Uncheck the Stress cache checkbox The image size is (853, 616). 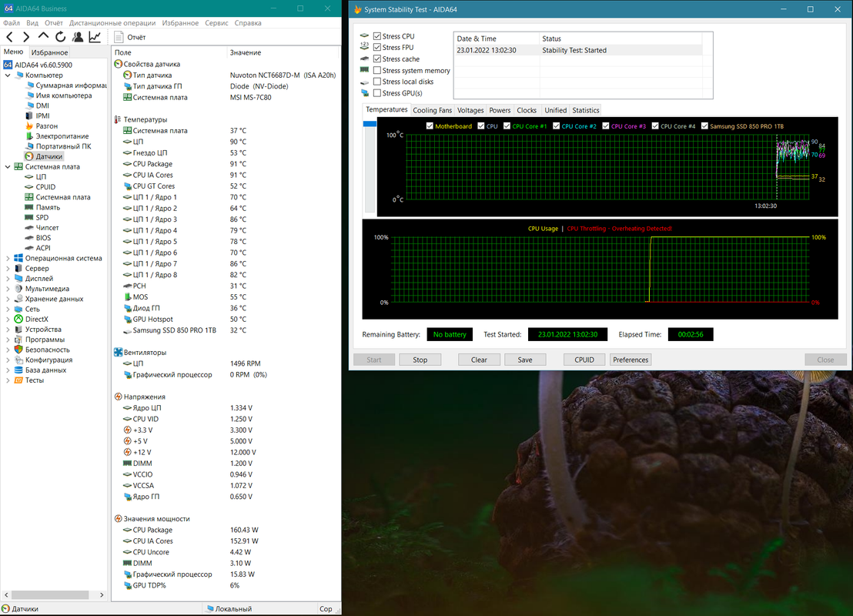coord(377,59)
